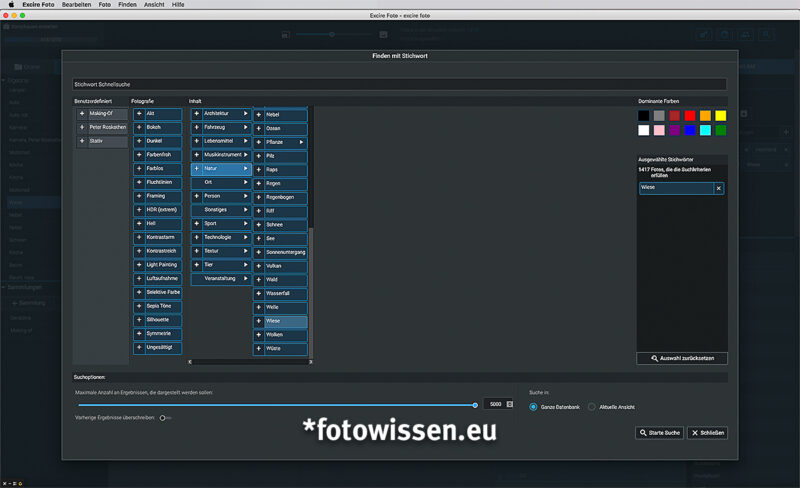Select the Peter Roskothen keyword label
Image resolution: width=800 pixels, height=488 pixels.
coord(108,128)
